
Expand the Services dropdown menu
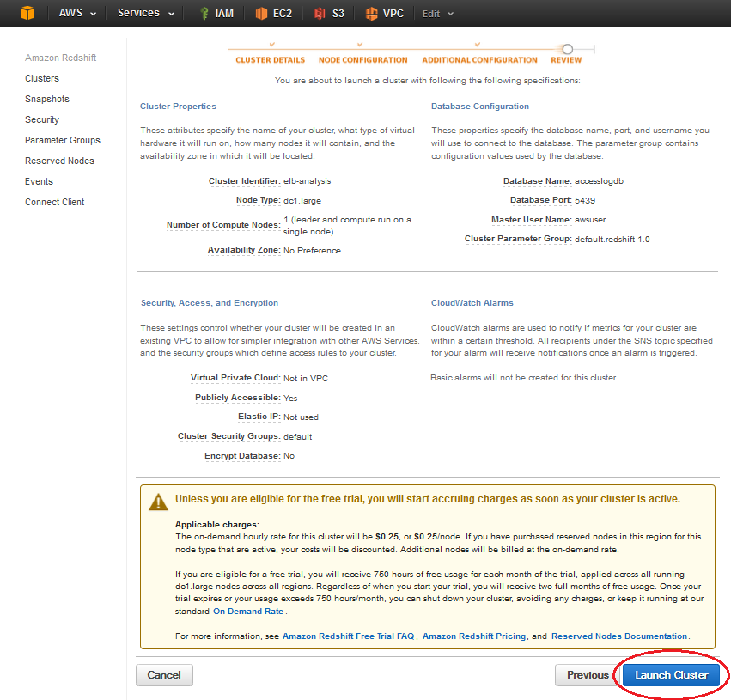(146, 13)
